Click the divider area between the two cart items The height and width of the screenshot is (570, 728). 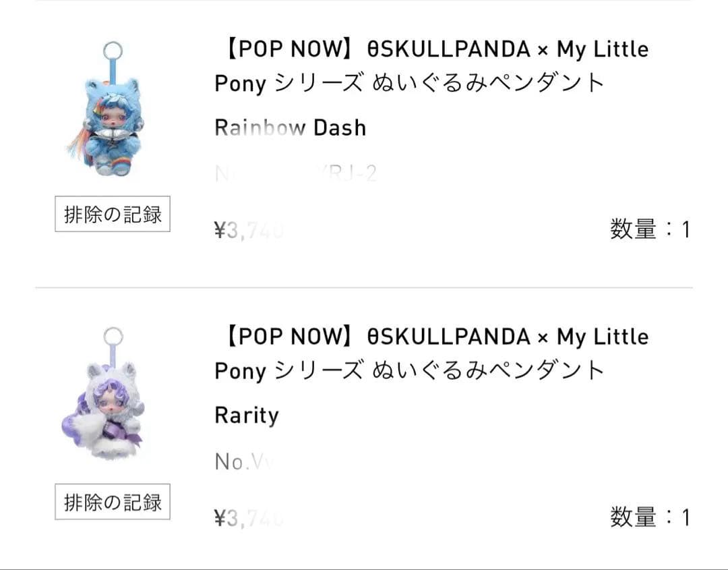(364, 286)
